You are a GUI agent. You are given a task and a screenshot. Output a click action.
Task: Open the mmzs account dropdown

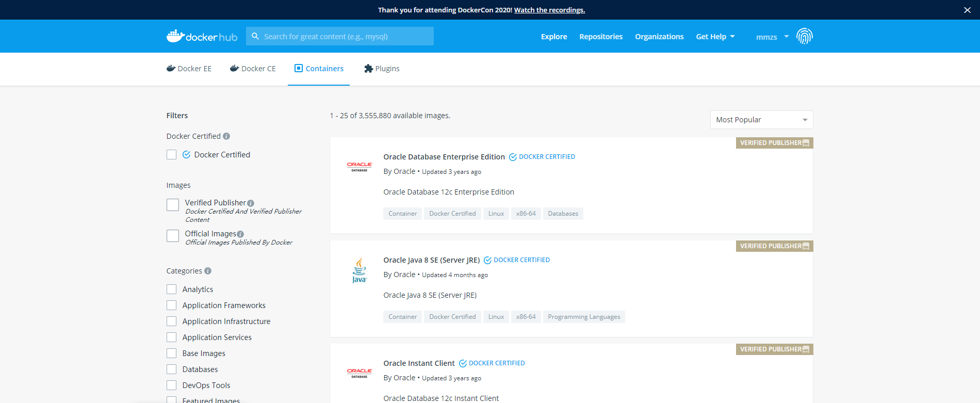click(772, 37)
